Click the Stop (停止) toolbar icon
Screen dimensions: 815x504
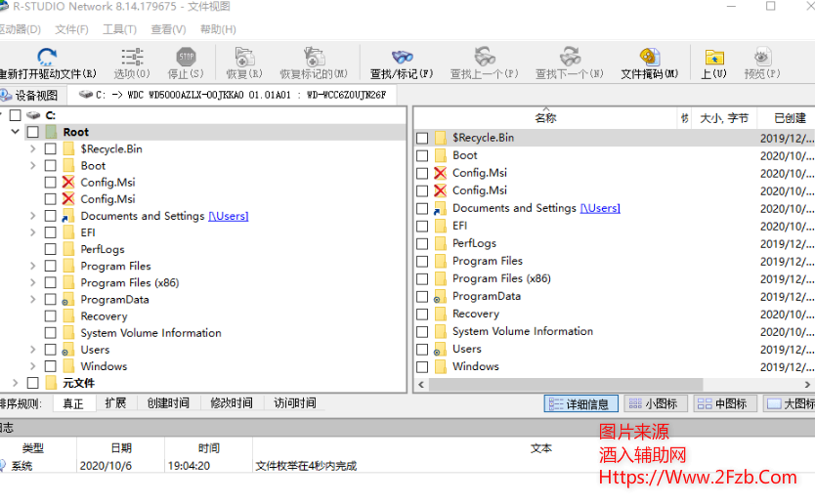186,57
